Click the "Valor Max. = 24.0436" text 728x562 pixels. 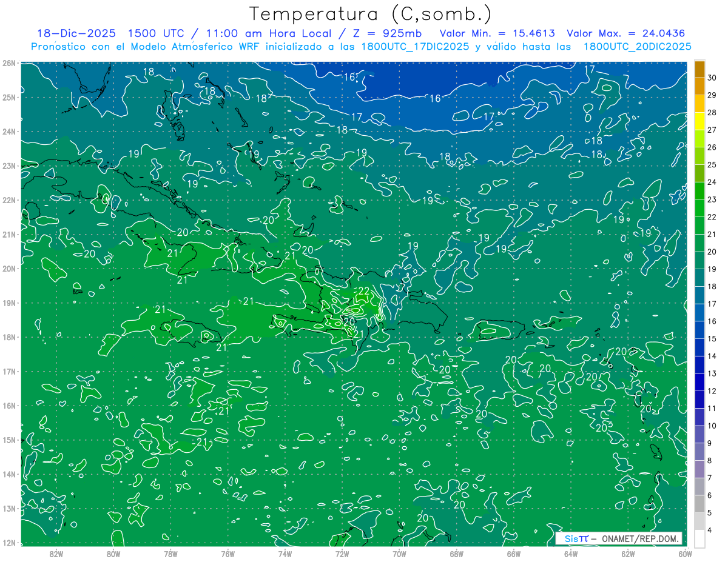pos(626,33)
